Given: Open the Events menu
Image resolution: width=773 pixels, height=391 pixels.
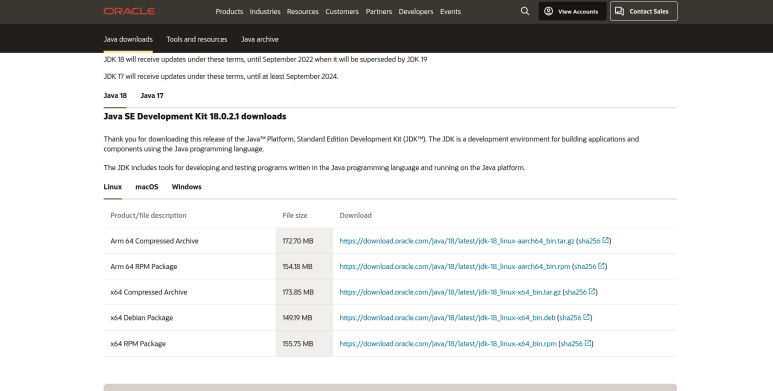Looking at the screenshot, I should point(450,11).
